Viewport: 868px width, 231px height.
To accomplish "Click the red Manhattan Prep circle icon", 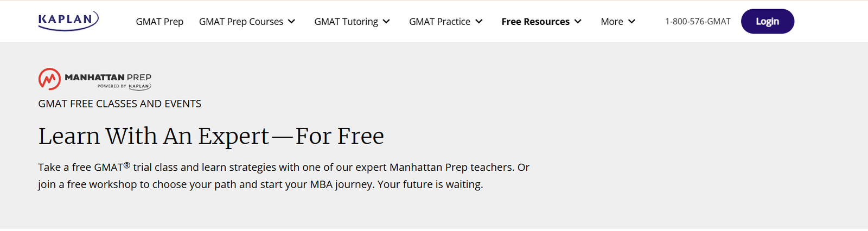I will [x=49, y=79].
